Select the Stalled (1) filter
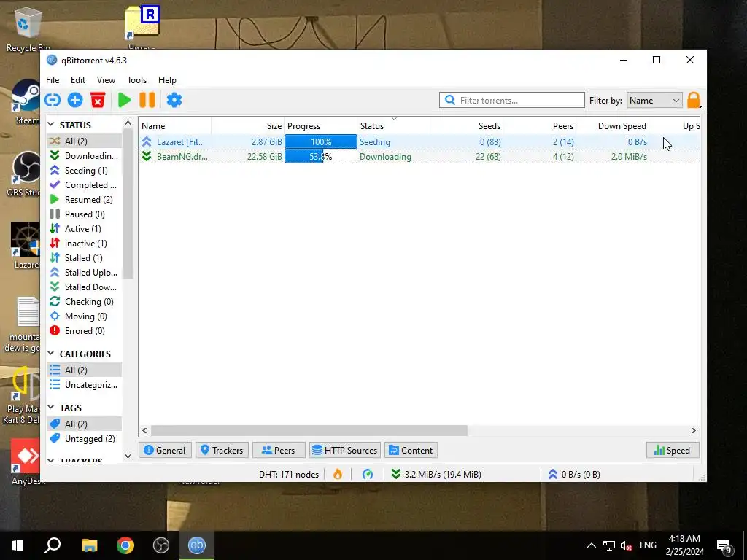Viewport: 747px width, 560px height. [x=84, y=258]
